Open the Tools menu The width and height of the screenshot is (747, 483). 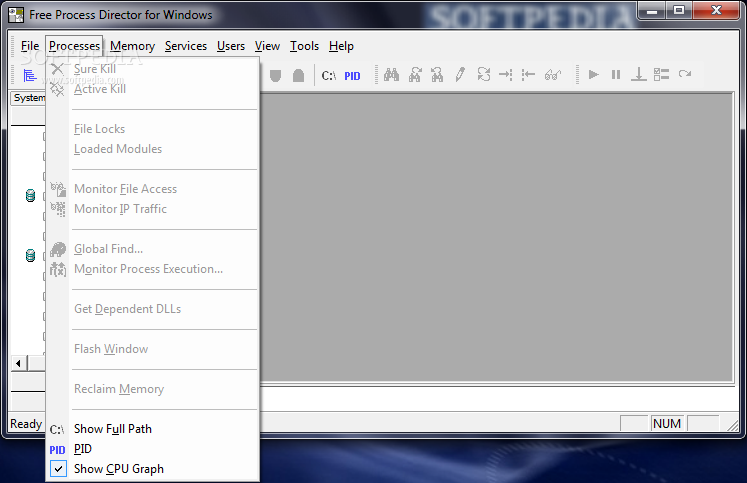point(304,46)
